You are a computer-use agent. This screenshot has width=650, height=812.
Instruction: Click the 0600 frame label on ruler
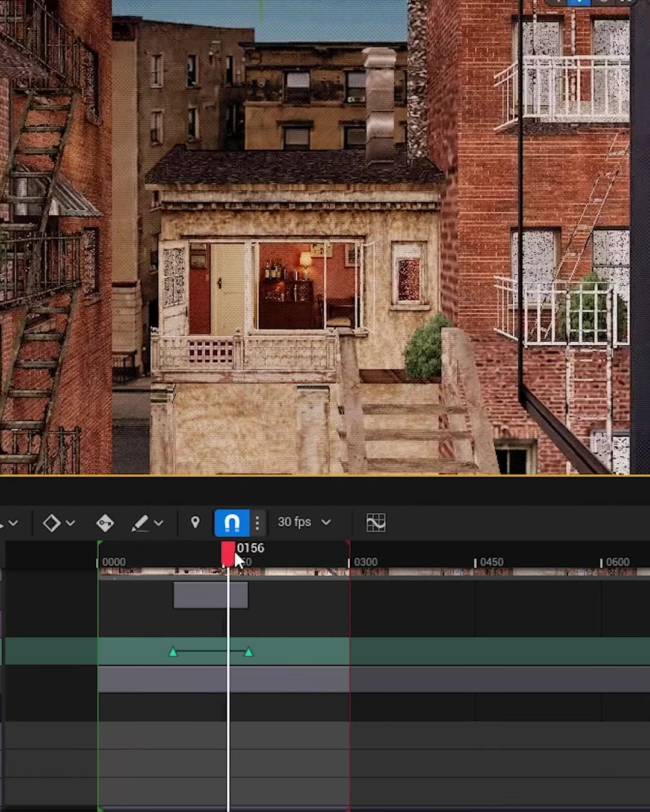[x=617, y=562]
